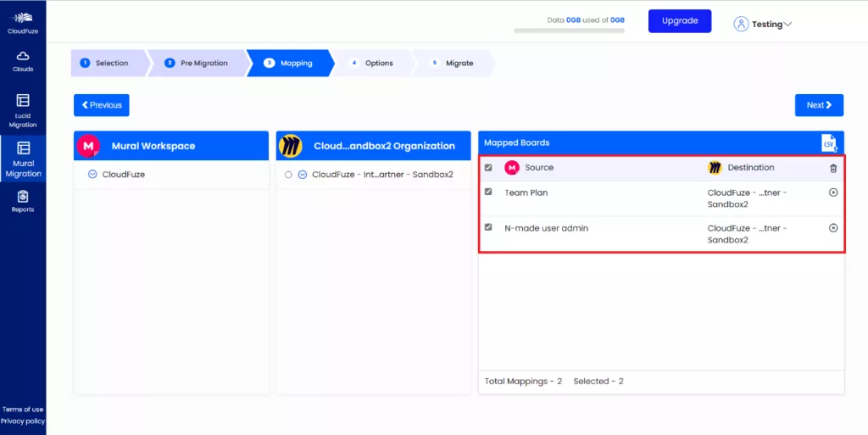Select the Mapping step
Screen dimensions: 868x435
[290, 63]
